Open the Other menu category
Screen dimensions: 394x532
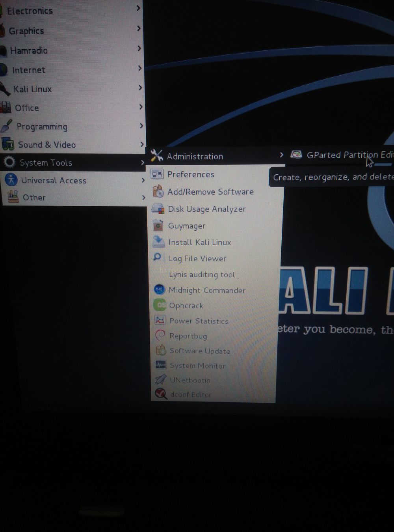[75, 197]
